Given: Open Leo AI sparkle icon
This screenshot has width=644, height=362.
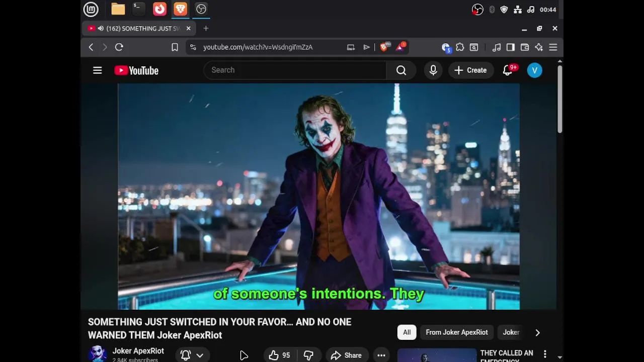Looking at the screenshot, I should point(539,47).
